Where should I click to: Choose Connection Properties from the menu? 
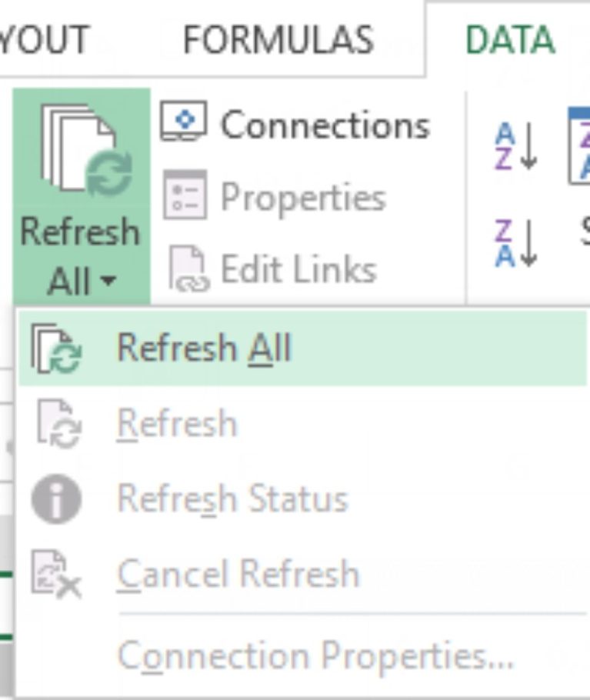tap(317, 656)
